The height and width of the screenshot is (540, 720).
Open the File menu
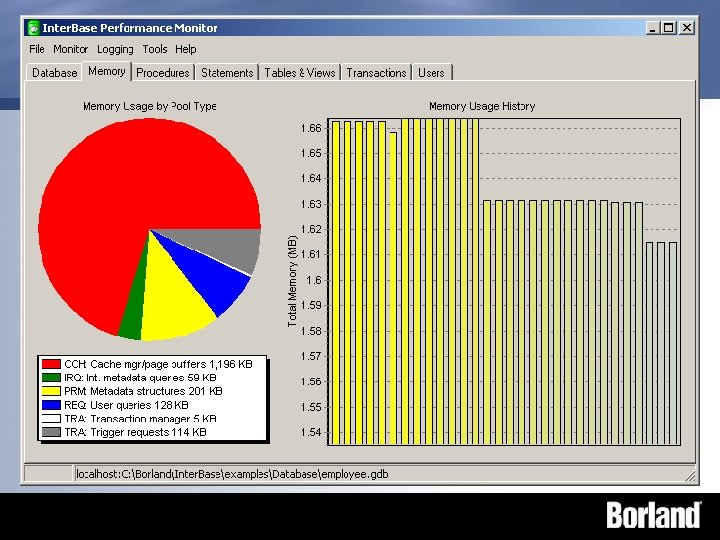point(37,49)
